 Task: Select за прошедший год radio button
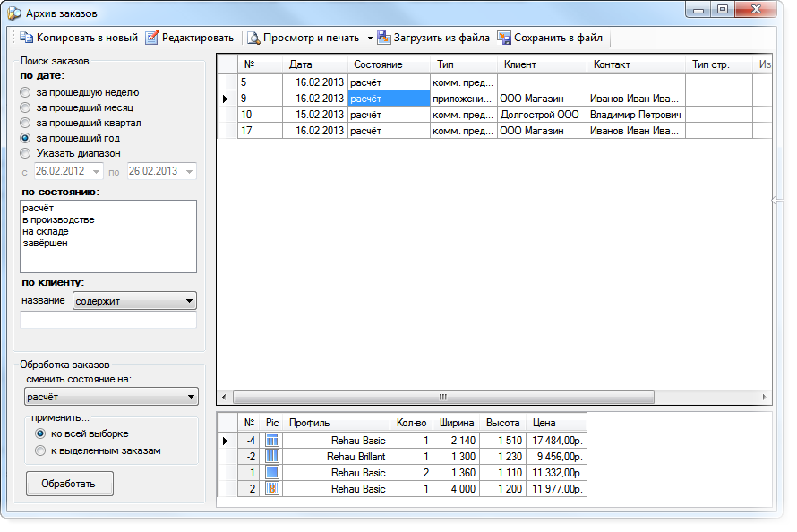coord(25,138)
